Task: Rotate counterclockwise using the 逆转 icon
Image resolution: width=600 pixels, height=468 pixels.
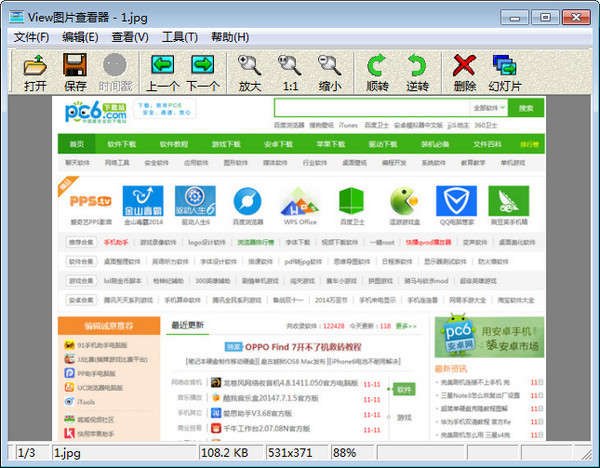Action: 417,72
